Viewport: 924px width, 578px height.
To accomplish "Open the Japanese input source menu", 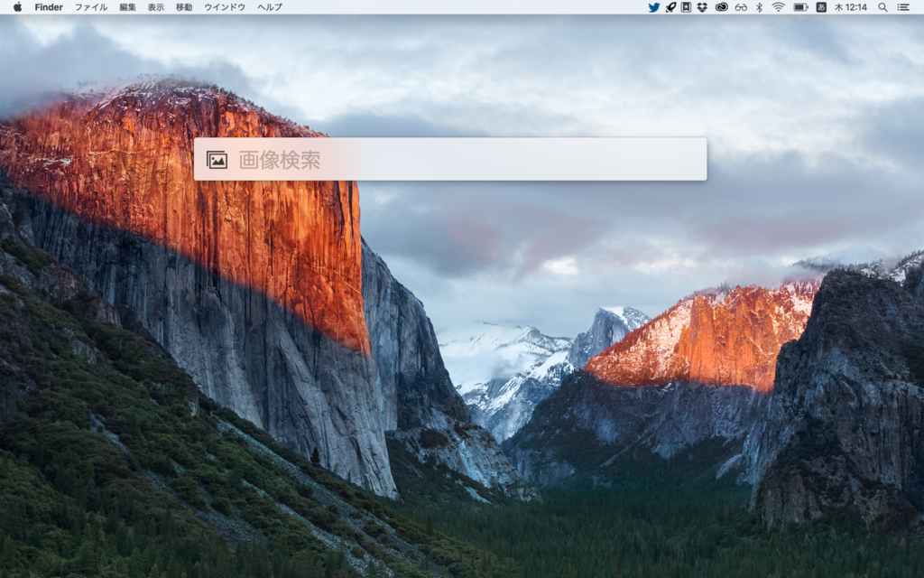I will coord(821,7).
